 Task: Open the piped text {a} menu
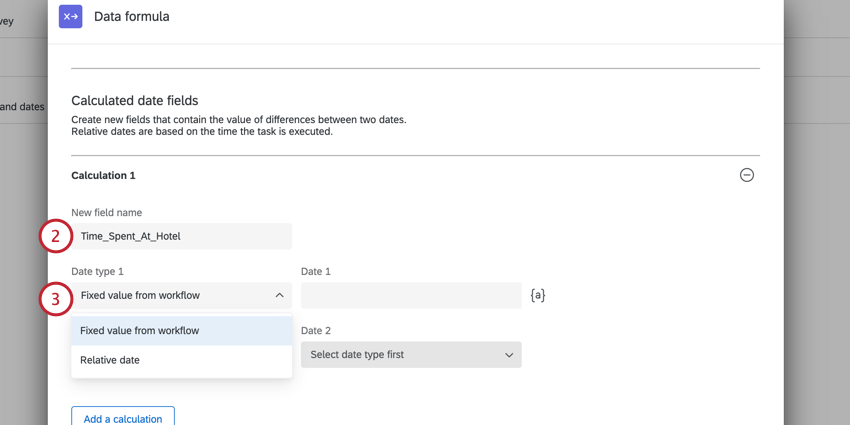tap(538, 295)
